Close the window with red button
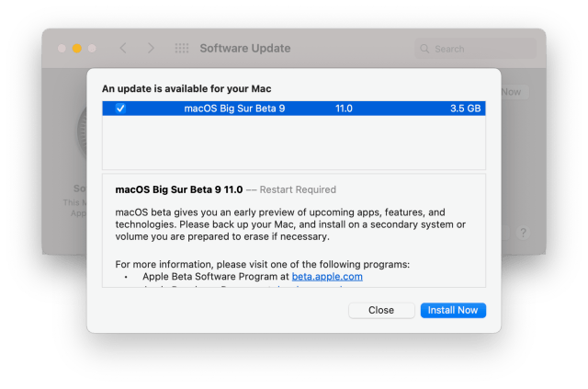588x389 pixels. [x=62, y=48]
